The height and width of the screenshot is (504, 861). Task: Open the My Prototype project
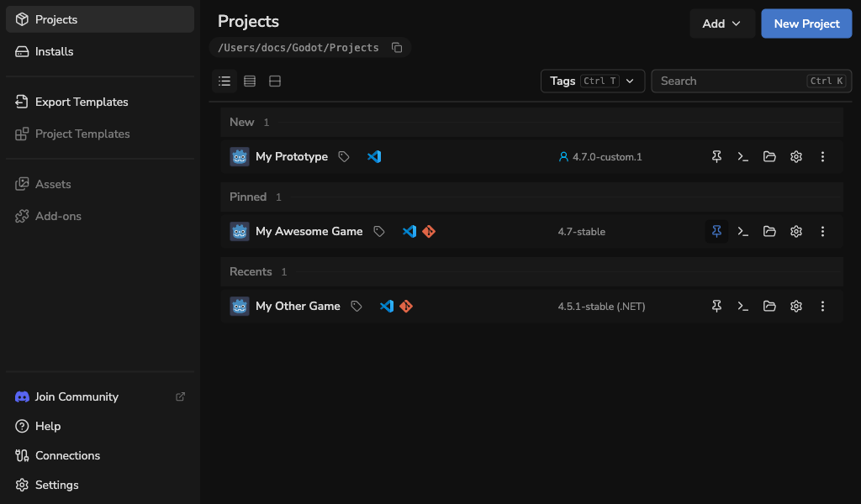click(292, 157)
